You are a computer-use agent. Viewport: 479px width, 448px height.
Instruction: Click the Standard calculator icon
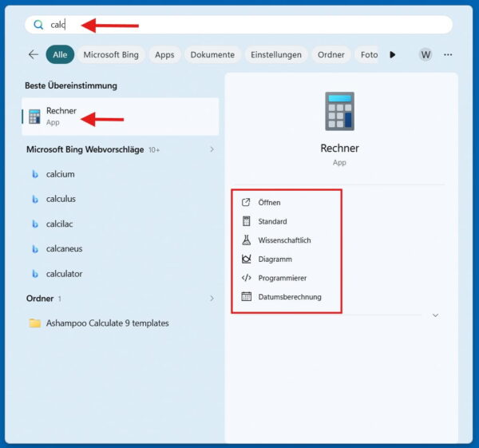246,221
